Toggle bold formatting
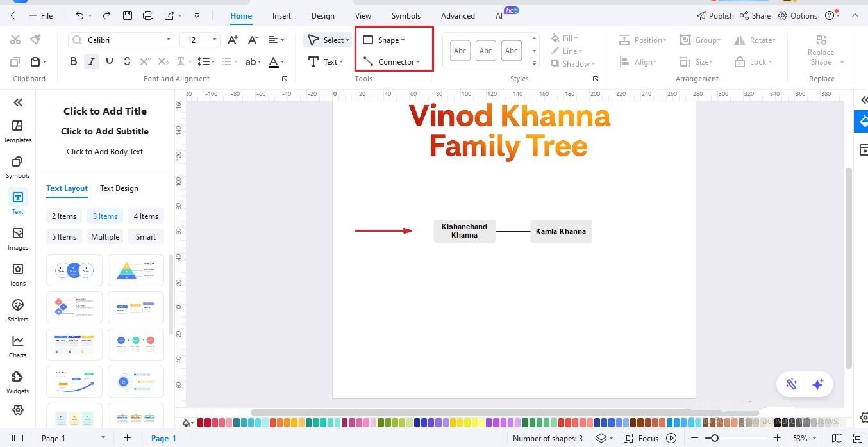Viewport: 868px width, 447px height. [x=73, y=61]
